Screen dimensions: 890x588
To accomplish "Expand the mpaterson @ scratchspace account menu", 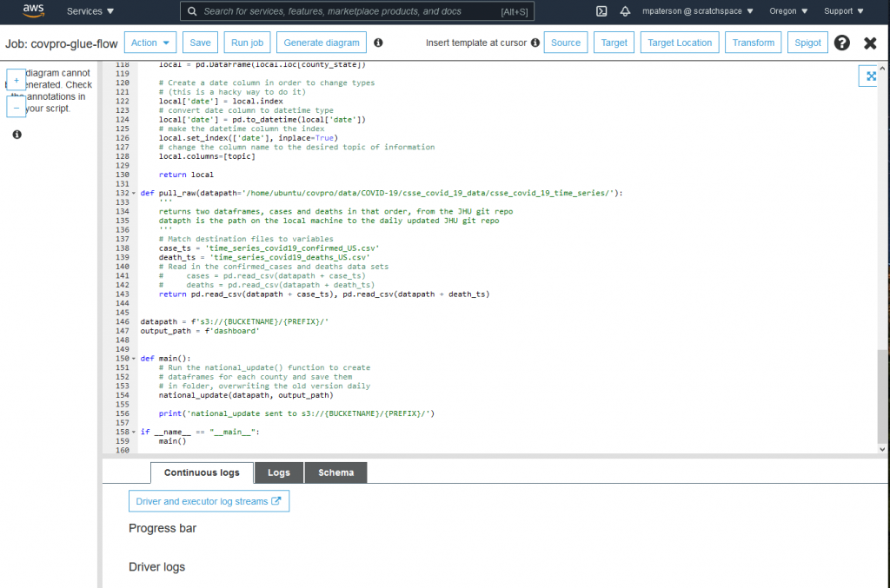I will tap(698, 11).
